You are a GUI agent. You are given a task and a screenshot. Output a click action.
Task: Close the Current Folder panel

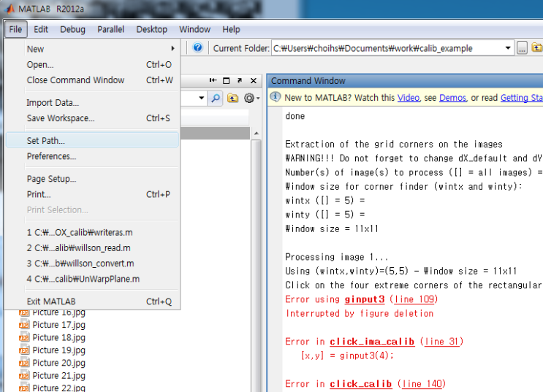coord(253,80)
